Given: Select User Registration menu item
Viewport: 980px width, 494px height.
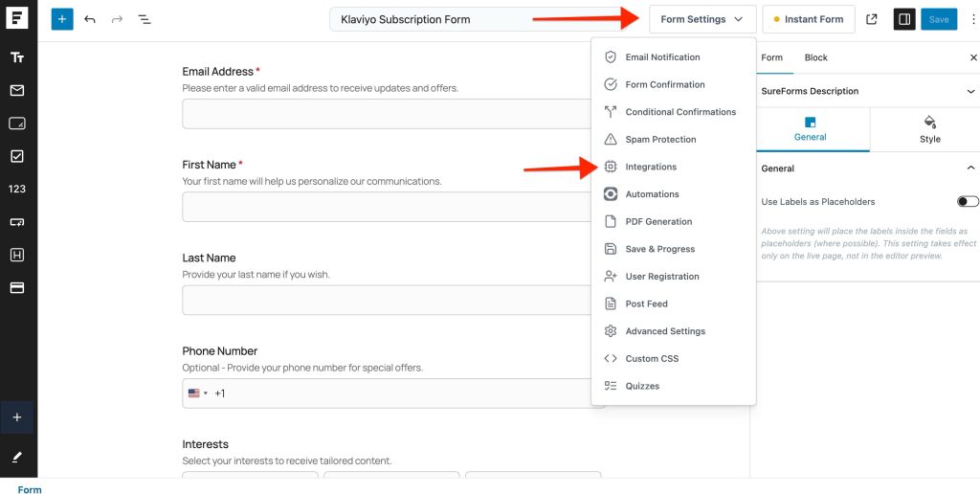Looking at the screenshot, I should click(673, 277).
